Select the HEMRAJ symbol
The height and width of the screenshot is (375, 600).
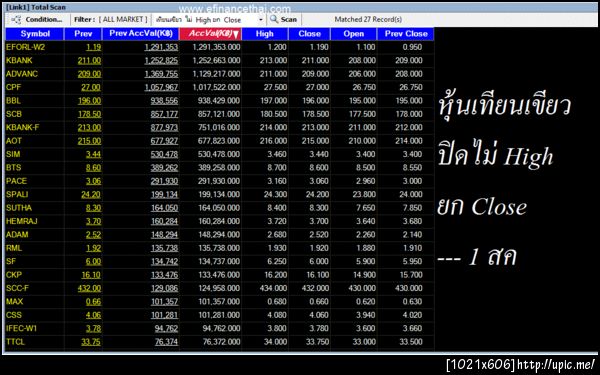[x=21, y=221]
